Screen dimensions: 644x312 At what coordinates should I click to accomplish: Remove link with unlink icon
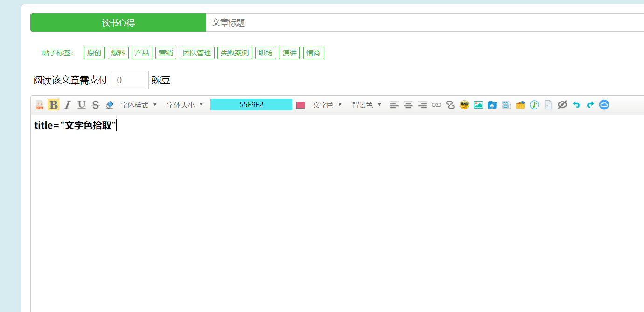[450, 105]
